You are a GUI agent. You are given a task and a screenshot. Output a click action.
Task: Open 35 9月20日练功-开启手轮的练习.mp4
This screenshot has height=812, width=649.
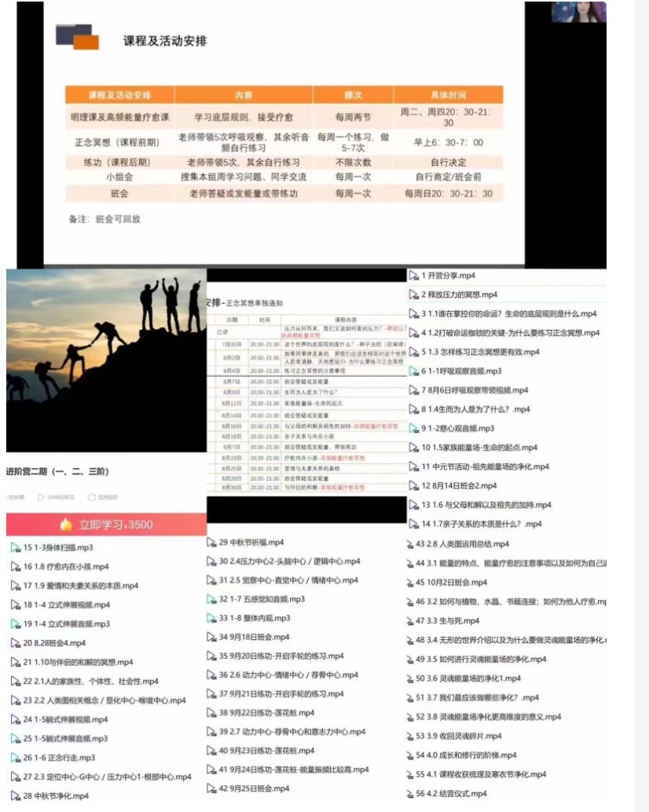[281, 657]
